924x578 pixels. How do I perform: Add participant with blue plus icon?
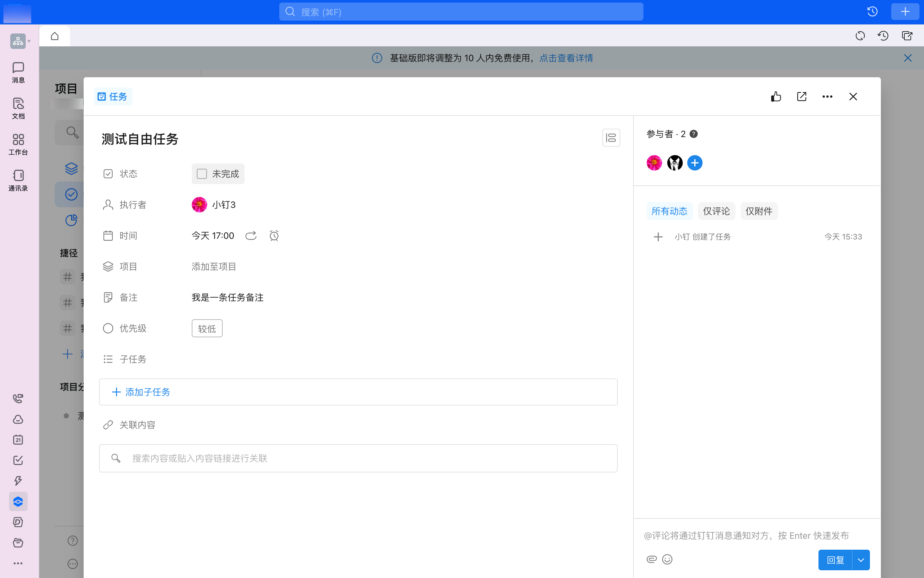[x=694, y=163]
